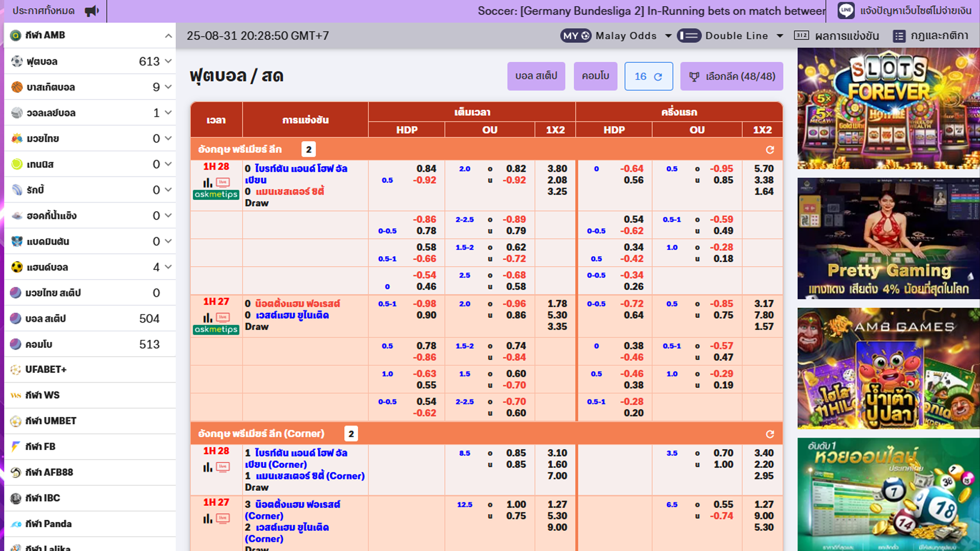Open Double Line view dropdown

[x=779, y=36]
